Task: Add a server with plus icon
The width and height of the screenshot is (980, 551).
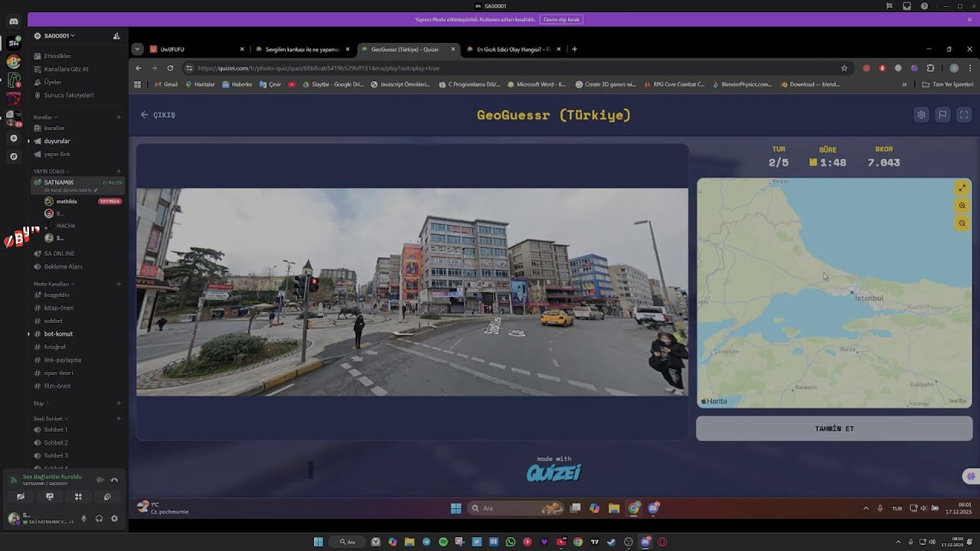Action: (x=14, y=139)
